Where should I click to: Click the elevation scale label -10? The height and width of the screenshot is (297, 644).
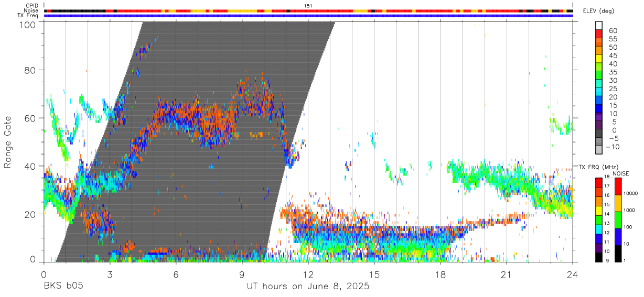coord(611,147)
